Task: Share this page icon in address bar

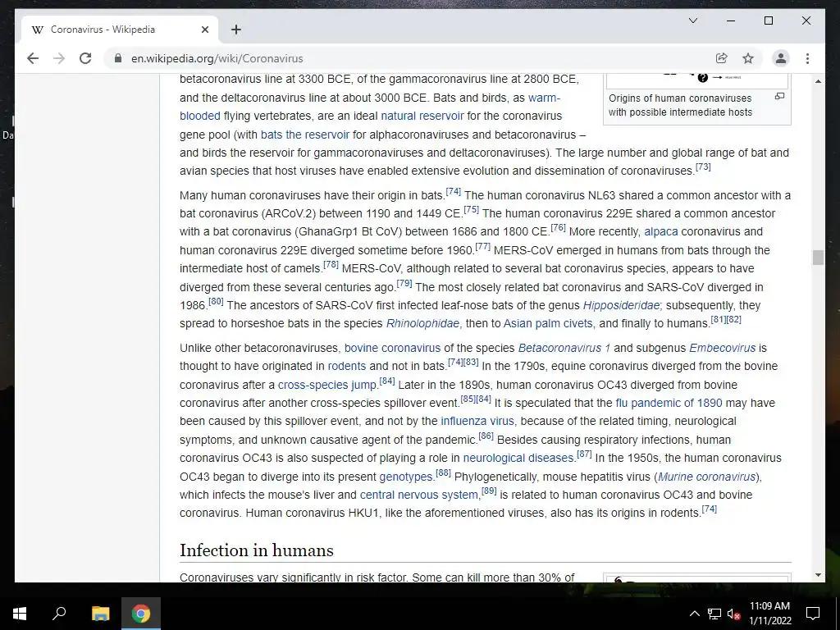Action: [x=721, y=58]
